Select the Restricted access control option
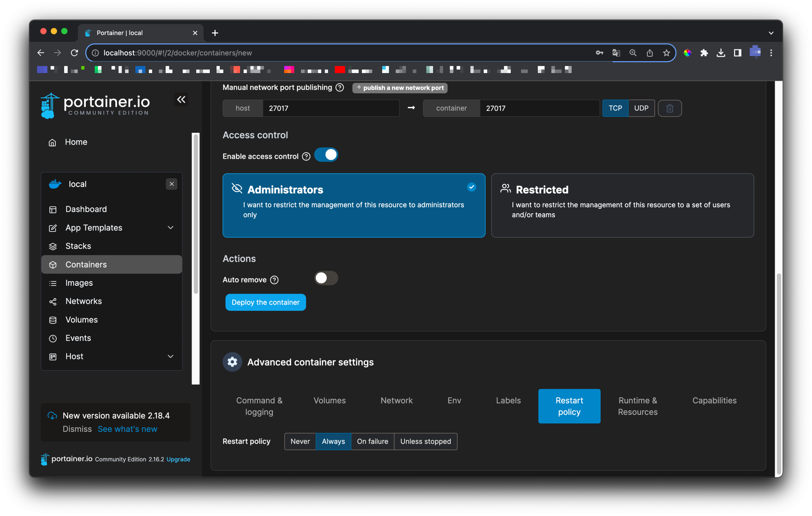812x516 pixels. [x=622, y=205]
